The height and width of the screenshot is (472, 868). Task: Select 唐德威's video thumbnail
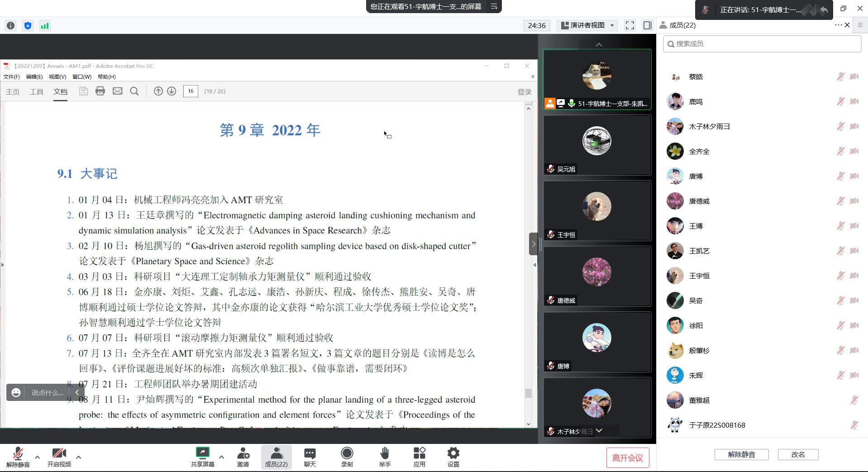597,276
